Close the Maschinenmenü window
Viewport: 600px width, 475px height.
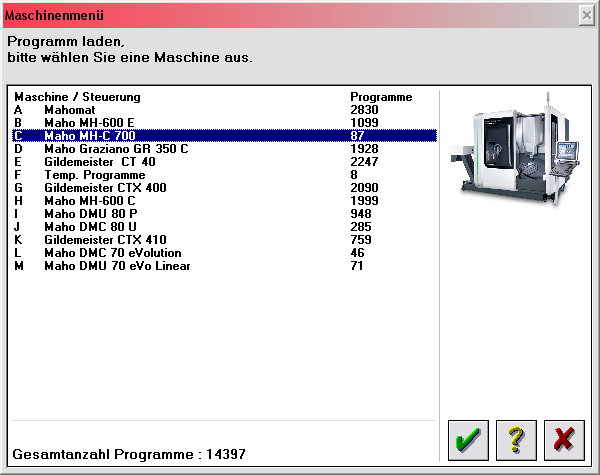pos(586,16)
